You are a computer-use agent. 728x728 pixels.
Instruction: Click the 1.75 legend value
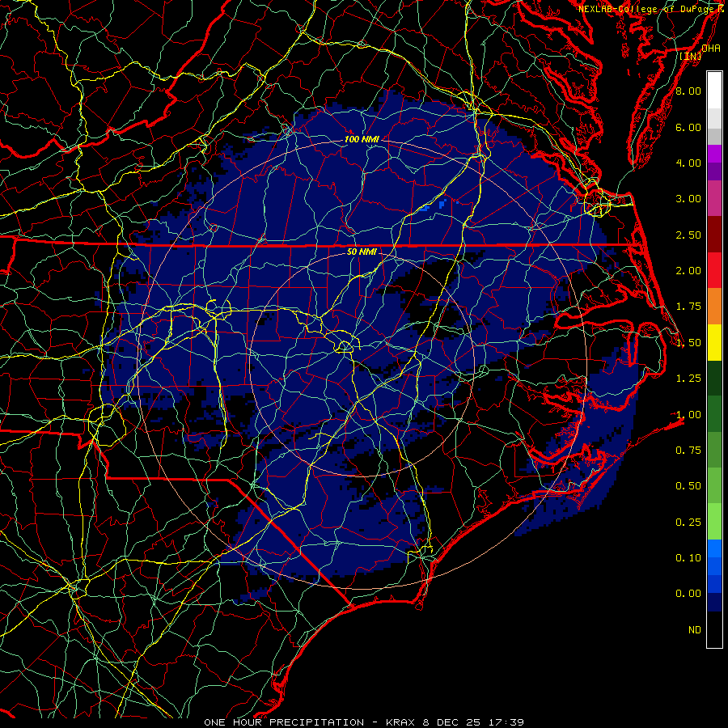point(688,307)
